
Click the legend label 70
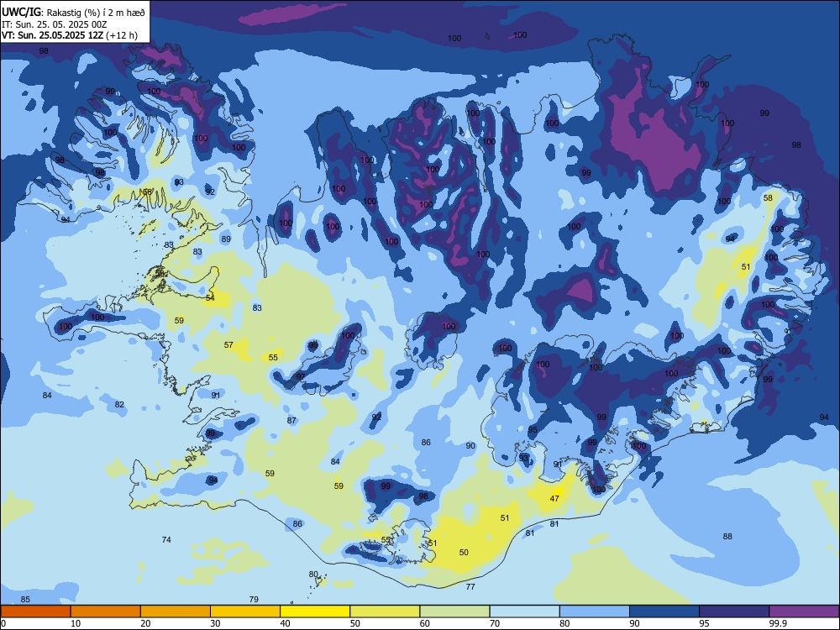(495, 623)
